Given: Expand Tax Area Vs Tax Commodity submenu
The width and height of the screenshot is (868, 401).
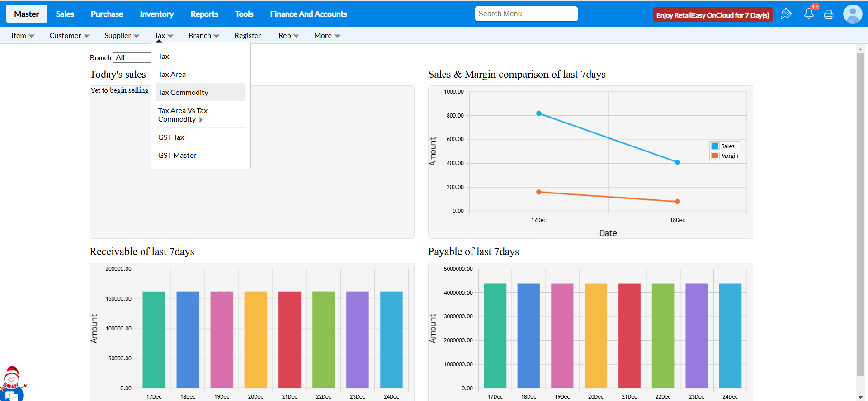Looking at the screenshot, I should click(x=183, y=115).
